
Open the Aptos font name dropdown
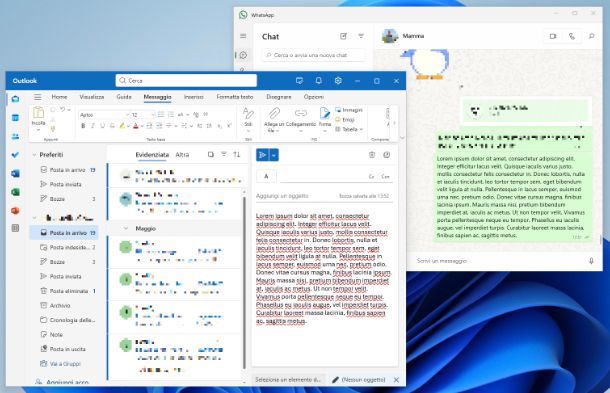127,115
